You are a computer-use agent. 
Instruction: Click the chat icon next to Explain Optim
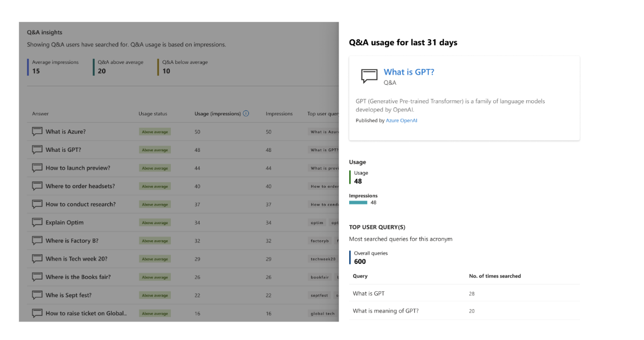coord(38,222)
